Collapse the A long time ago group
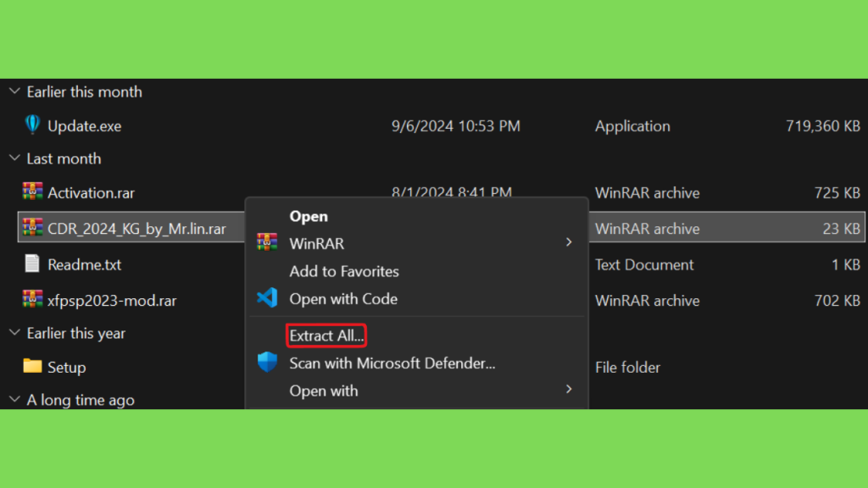Image resolution: width=868 pixels, height=488 pixels. tap(15, 399)
